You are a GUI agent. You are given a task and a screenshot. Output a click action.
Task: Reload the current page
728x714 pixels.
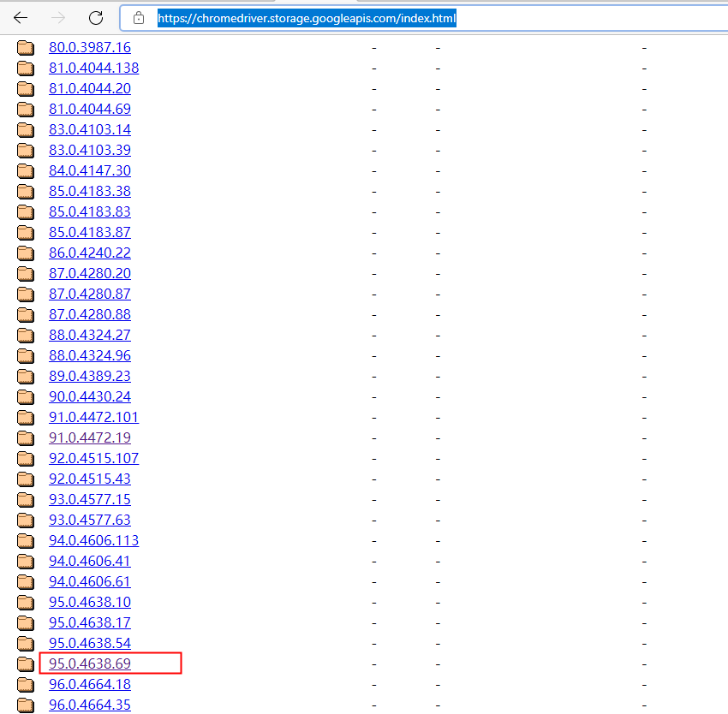pos(96,18)
